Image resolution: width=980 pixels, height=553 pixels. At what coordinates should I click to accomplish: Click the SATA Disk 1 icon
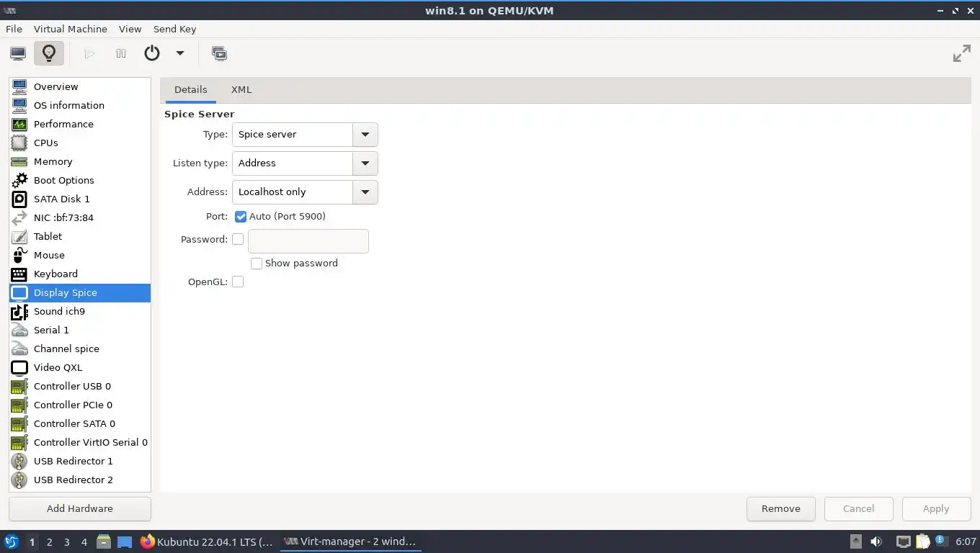pyautogui.click(x=19, y=199)
